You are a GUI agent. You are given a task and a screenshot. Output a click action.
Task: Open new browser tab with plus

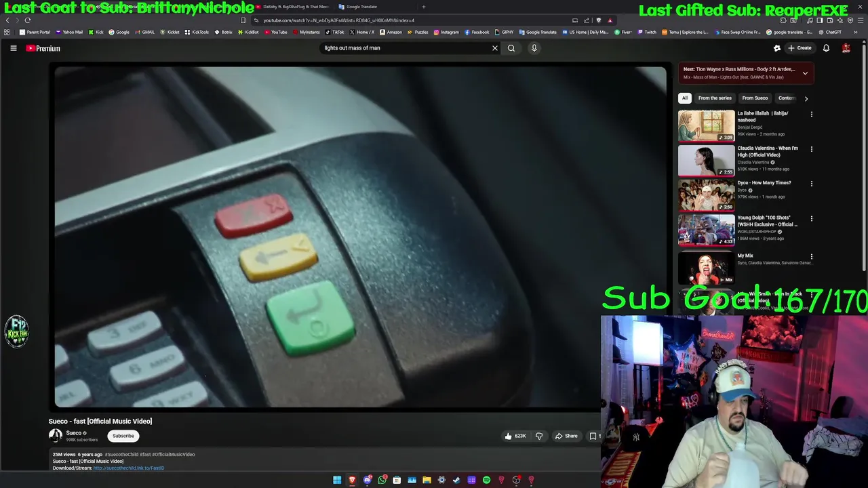[x=424, y=7]
